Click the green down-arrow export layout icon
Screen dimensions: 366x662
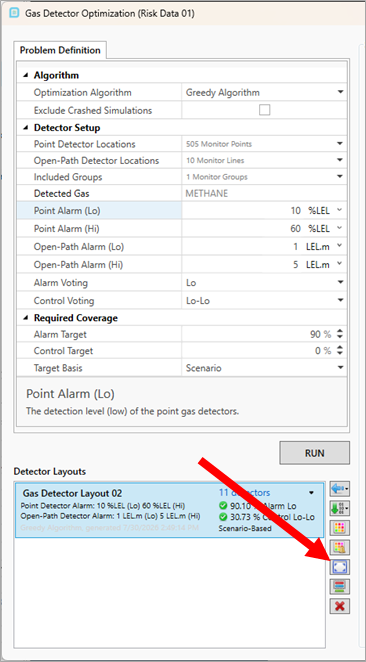[339, 509]
